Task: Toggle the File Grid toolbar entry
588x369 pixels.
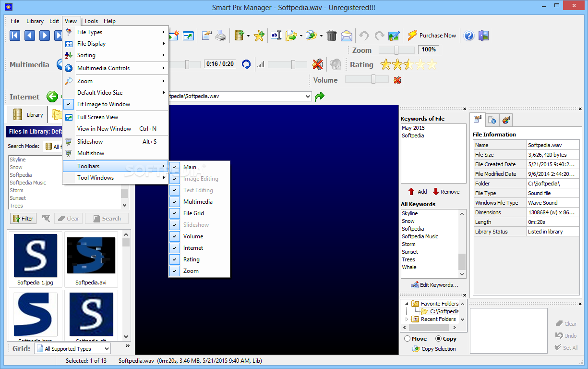Action: (x=199, y=213)
